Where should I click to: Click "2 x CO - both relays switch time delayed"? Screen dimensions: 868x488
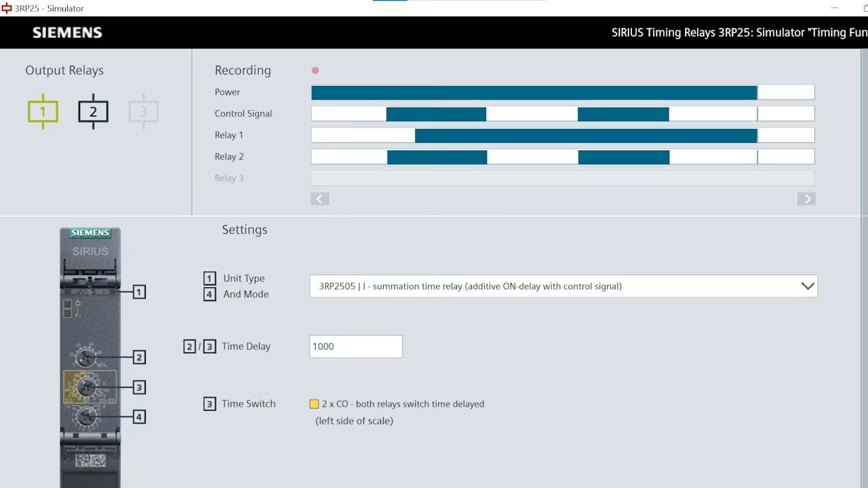click(x=403, y=404)
